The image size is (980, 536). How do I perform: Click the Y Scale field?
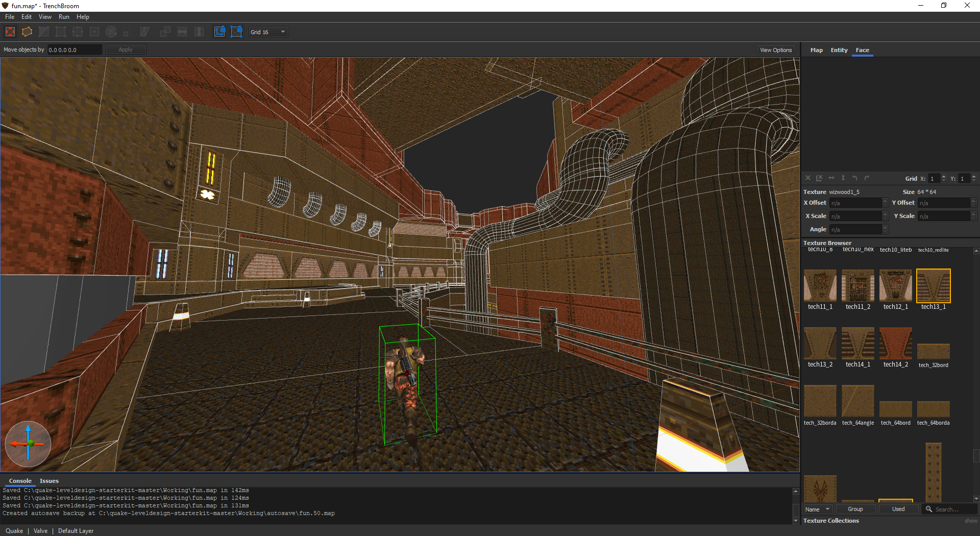tap(947, 216)
